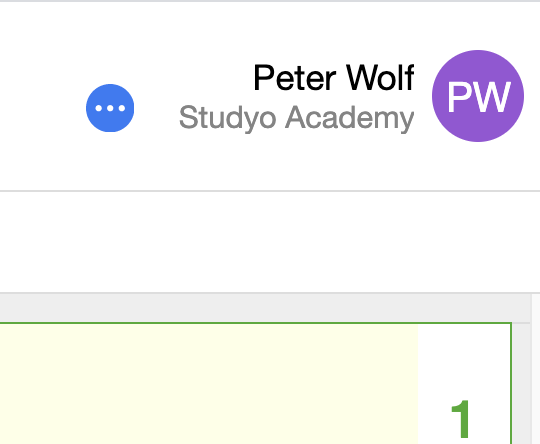Click the middle dot of the ellipsis button
The image size is (540, 444).
click(x=110, y=108)
